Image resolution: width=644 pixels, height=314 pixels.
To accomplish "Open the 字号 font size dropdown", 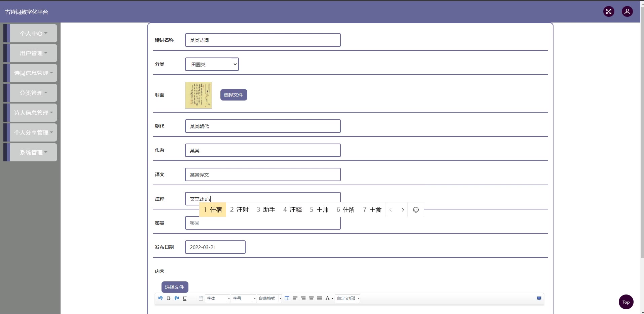I will 244,299.
